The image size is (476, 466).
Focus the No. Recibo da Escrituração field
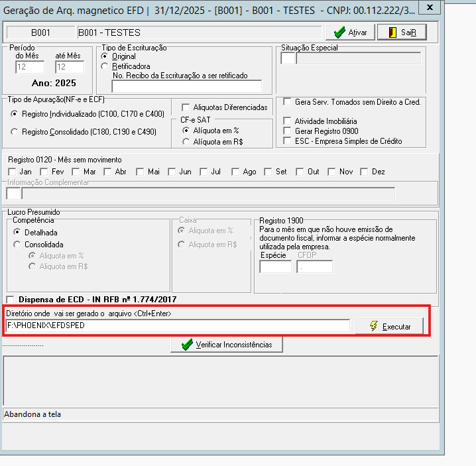tap(187, 87)
